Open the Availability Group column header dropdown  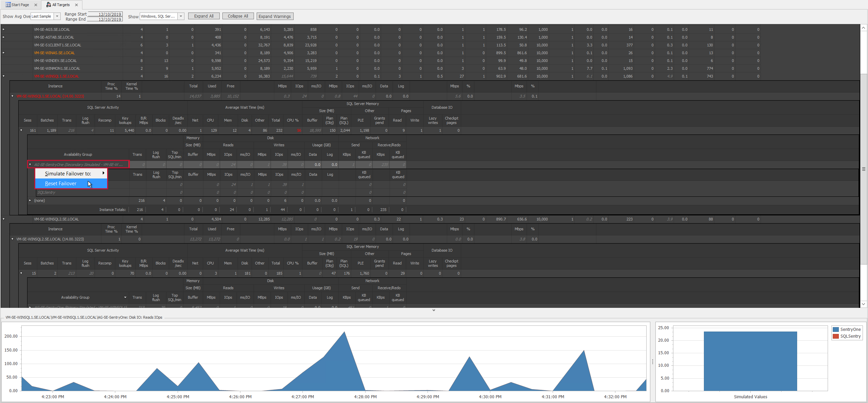(125, 297)
